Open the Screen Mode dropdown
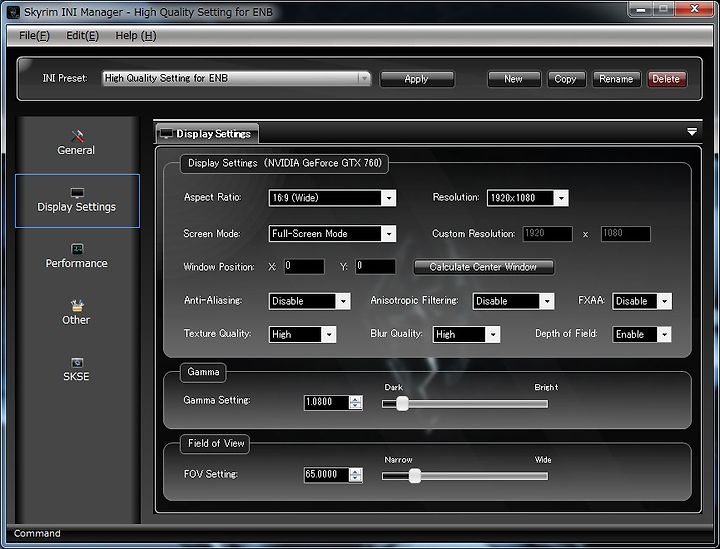Viewport: 720px width, 549px height. 332,234
